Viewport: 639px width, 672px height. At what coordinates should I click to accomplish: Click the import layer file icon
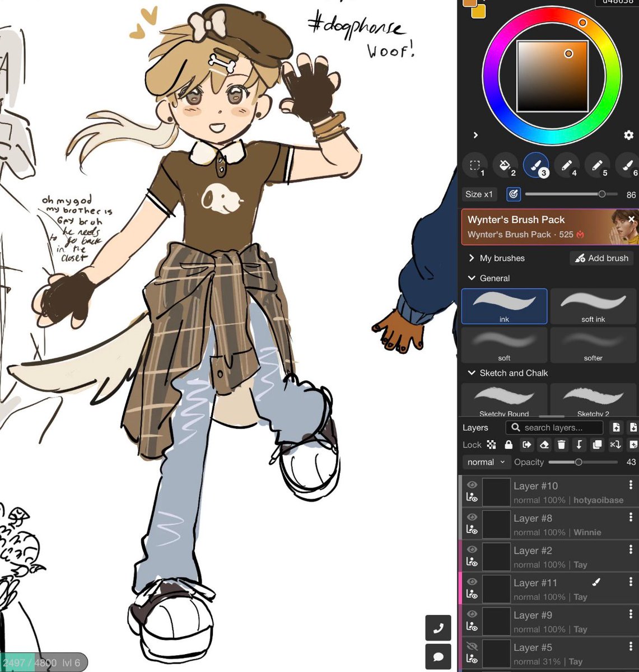(616, 427)
